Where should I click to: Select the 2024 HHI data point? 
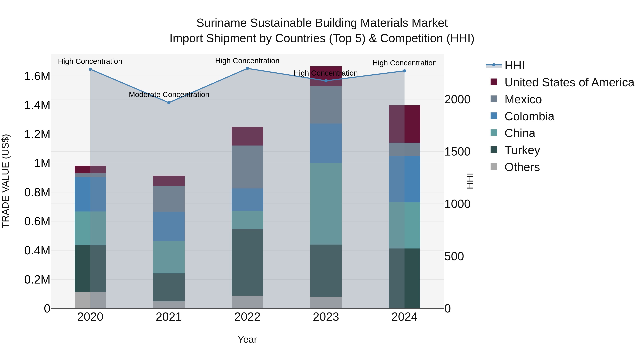[x=404, y=71]
